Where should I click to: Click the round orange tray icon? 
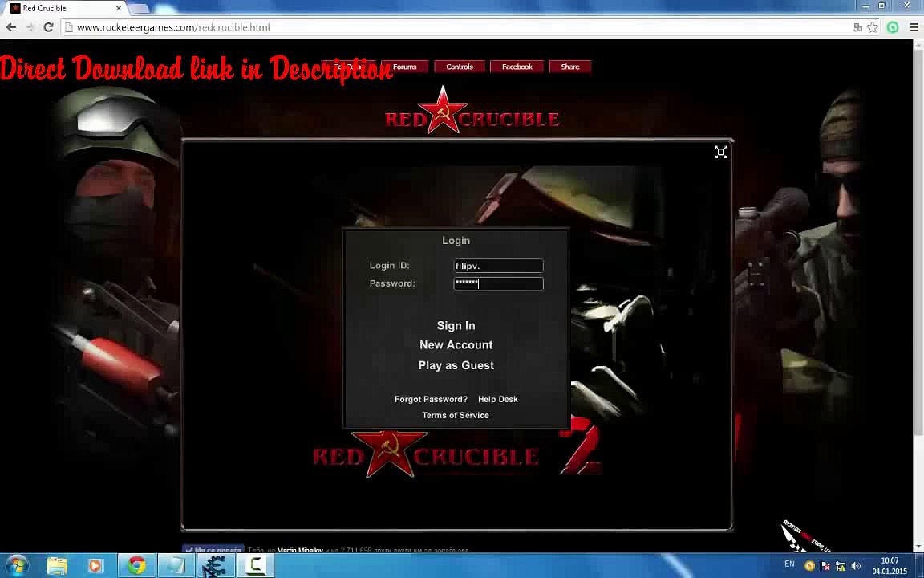[x=810, y=566]
